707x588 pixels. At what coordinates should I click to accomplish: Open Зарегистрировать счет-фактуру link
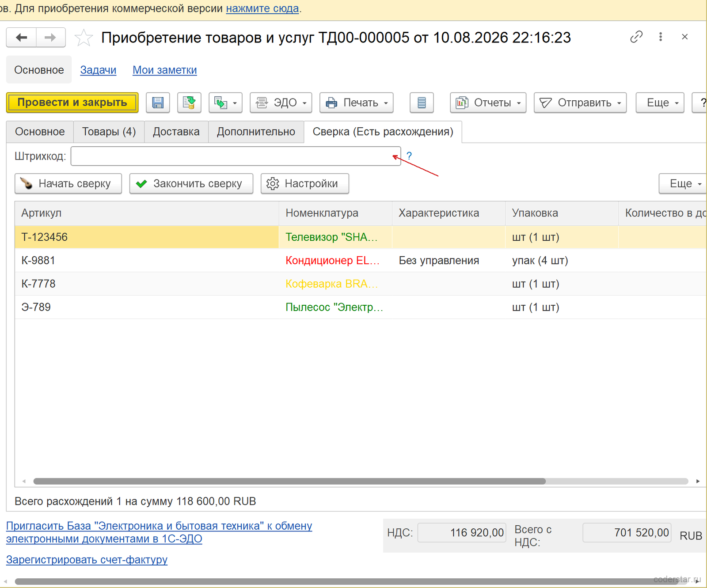(87, 560)
